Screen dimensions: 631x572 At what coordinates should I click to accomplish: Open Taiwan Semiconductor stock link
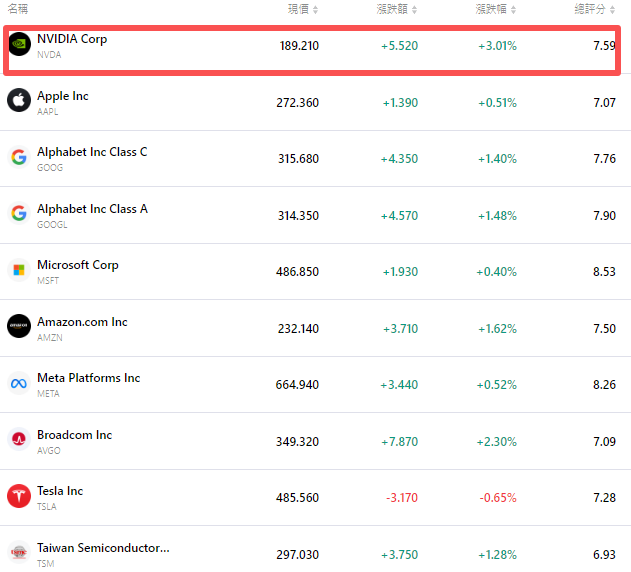(x=103, y=548)
